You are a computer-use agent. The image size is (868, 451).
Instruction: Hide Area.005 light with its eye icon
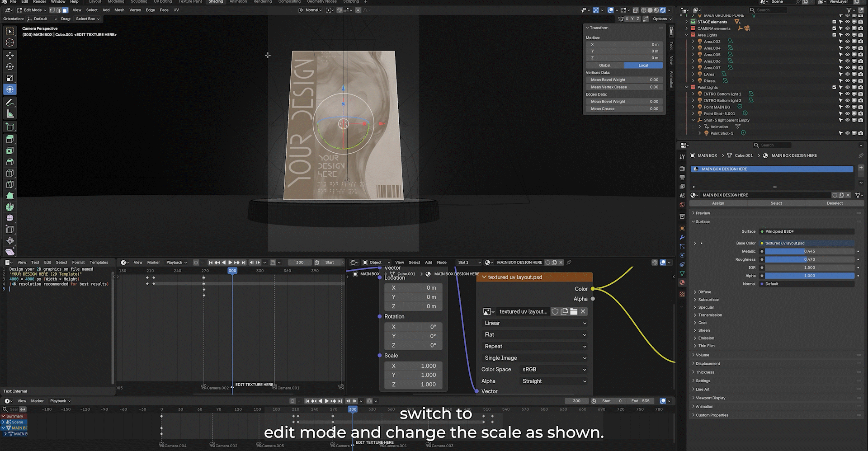(x=847, y=55)
